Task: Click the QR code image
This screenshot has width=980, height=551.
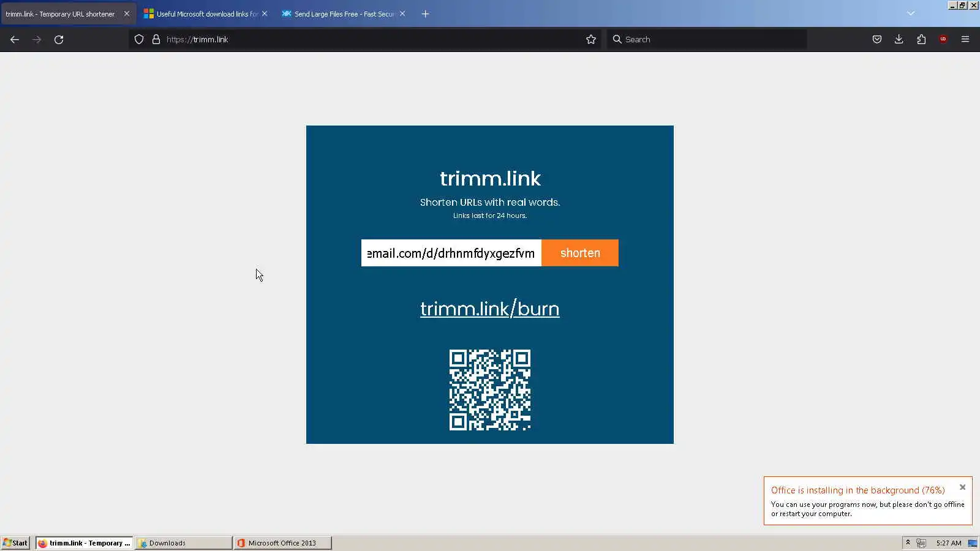Action: click(490, 390)
